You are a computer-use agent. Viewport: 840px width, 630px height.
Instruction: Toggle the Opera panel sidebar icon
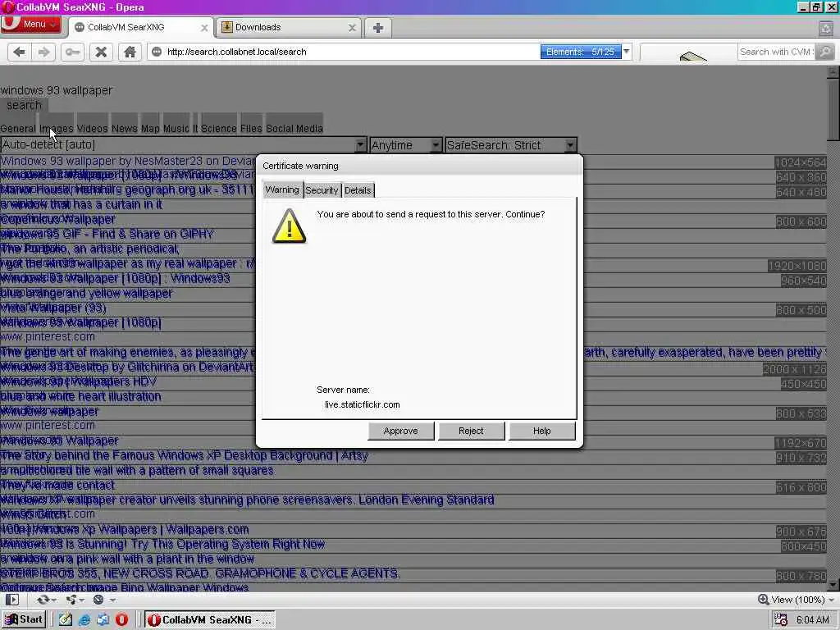[x=11, y=600]
